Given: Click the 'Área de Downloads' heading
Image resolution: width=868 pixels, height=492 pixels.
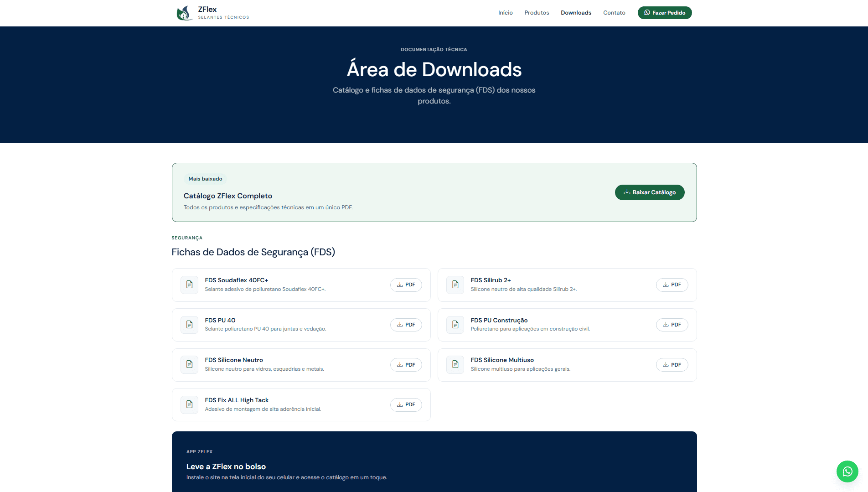Looking at the screenshot, I should point(434,69).
